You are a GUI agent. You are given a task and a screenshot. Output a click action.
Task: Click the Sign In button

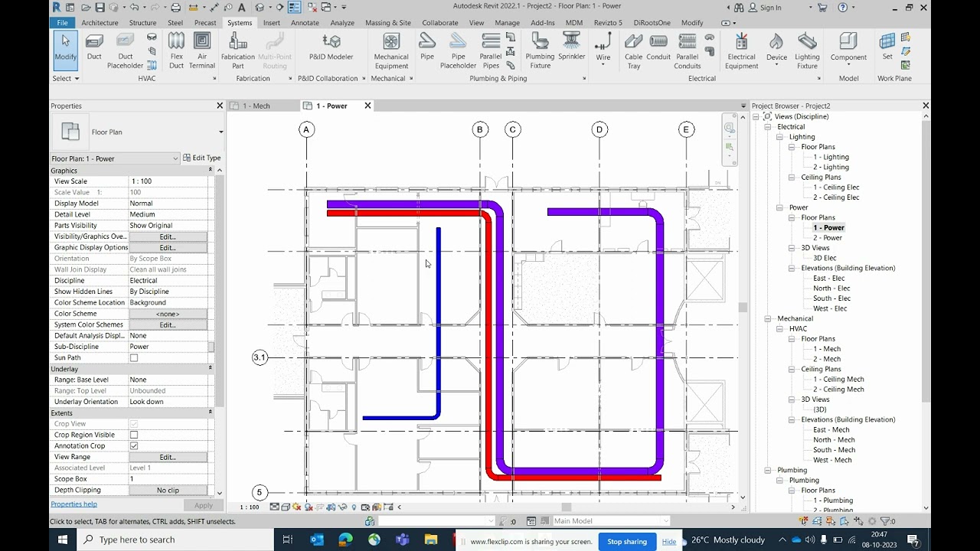(764, 8)
